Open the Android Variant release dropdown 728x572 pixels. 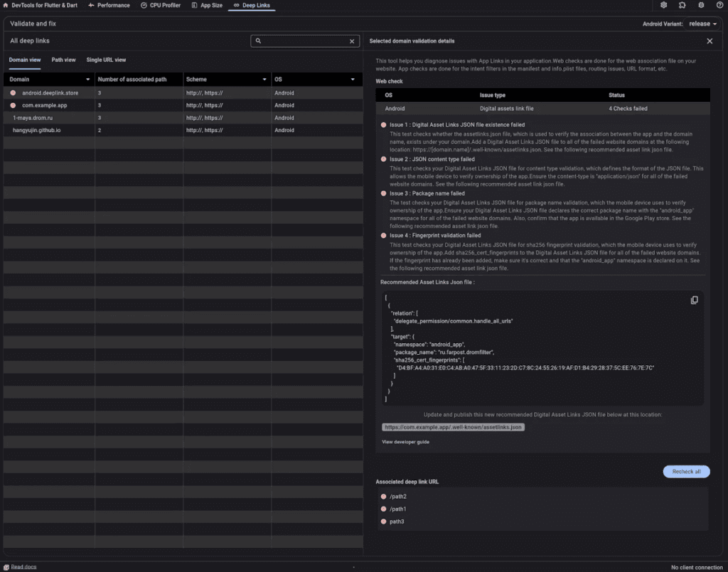coord(702,23)
